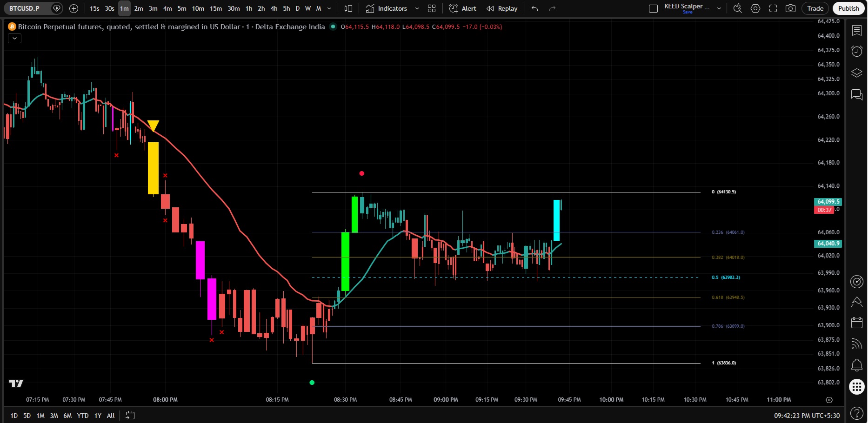Open the notifications bell icon
Viewport: 868px width, 423px height.
[856, 365]
